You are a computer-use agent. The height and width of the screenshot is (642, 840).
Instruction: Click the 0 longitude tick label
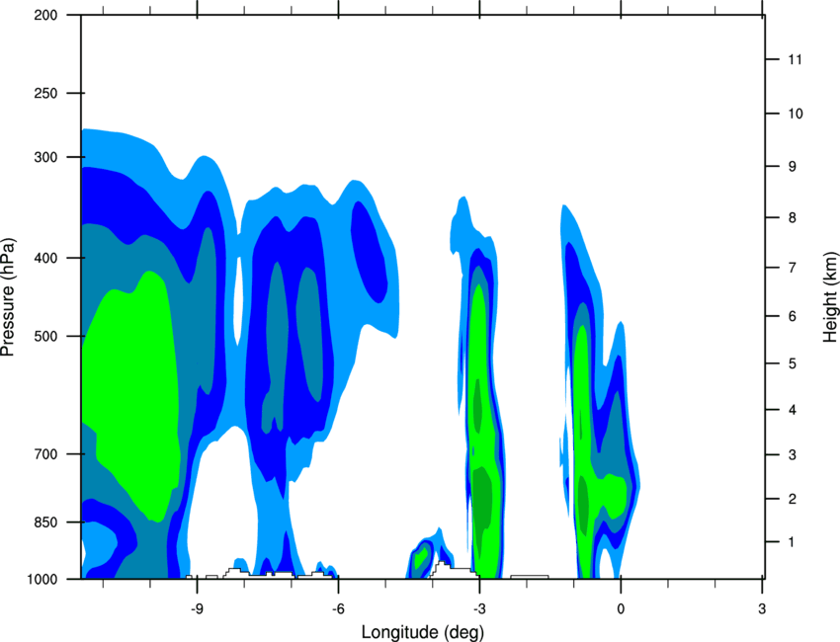pyautogui.click(x=621, y=609)
